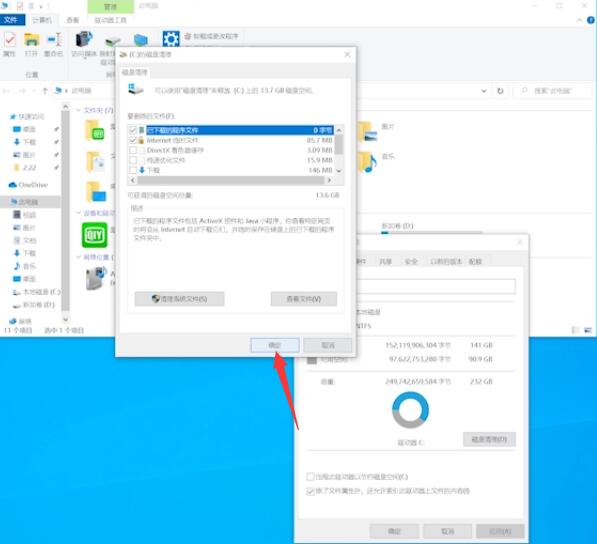This screenshot has height=544, width=597.
Task: Click the search box in File Explorer
Action: click(x=552, y=91)
